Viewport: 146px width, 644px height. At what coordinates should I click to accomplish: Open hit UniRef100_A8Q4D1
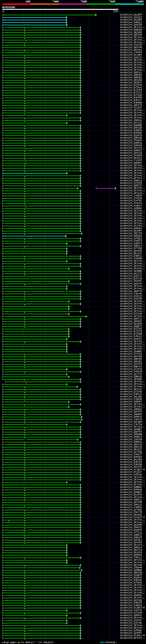[131, 236]
